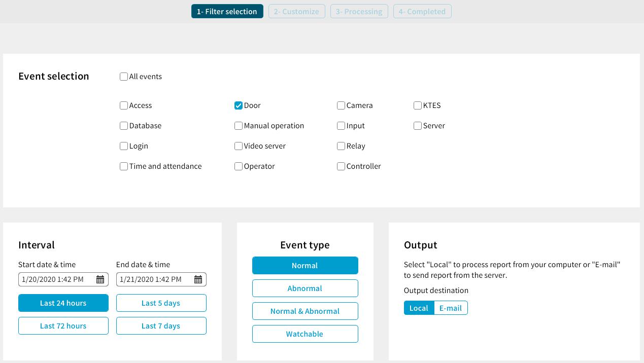Screen dimensions: 644x363
Task: Check the All events checkbox
Action: 124,77
